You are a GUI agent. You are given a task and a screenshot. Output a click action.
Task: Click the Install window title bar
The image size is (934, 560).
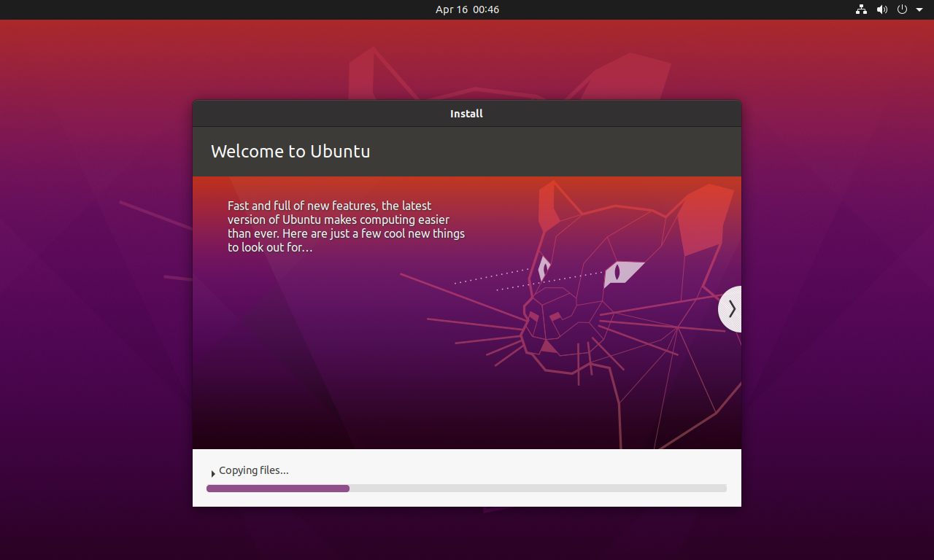[467, 114]
